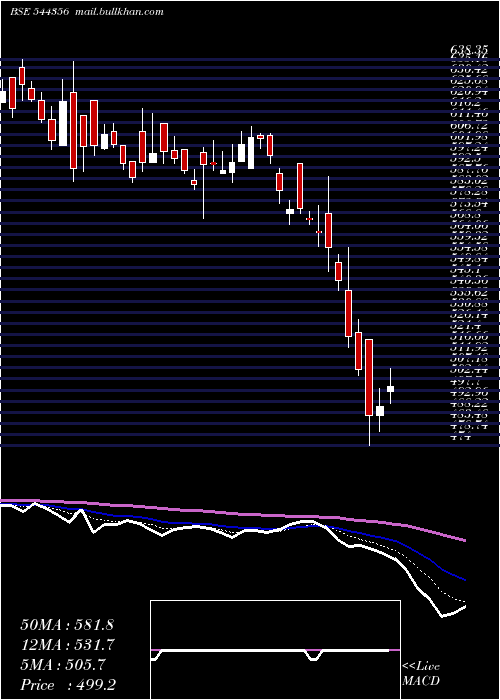Click the Price : 499.2 value
The height and width of the screenshot is (700, 500).
point(70,685)
